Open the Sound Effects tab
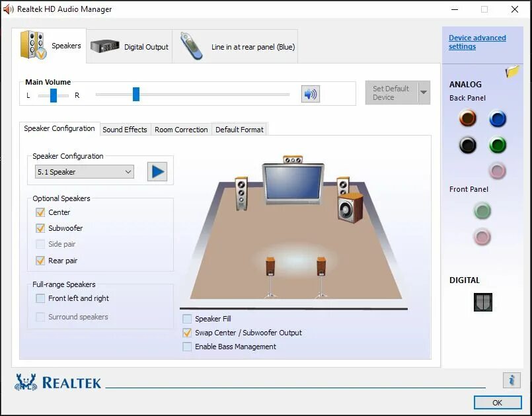 pyautogui.click(x=125, y=130)
